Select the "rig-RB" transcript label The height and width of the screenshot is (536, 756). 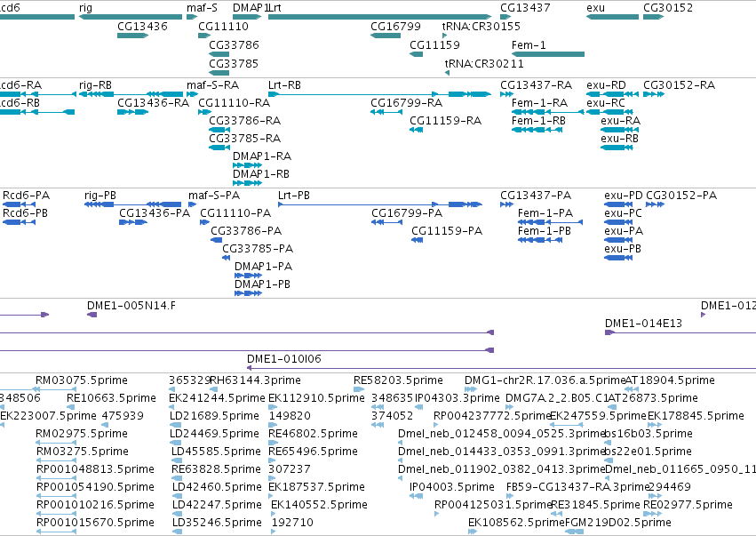(95, 85)
